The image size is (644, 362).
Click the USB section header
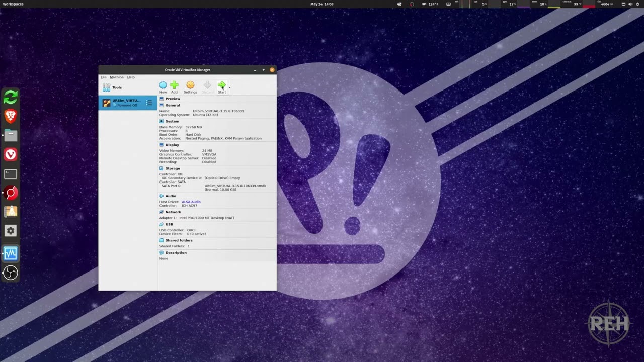point(169,224)
